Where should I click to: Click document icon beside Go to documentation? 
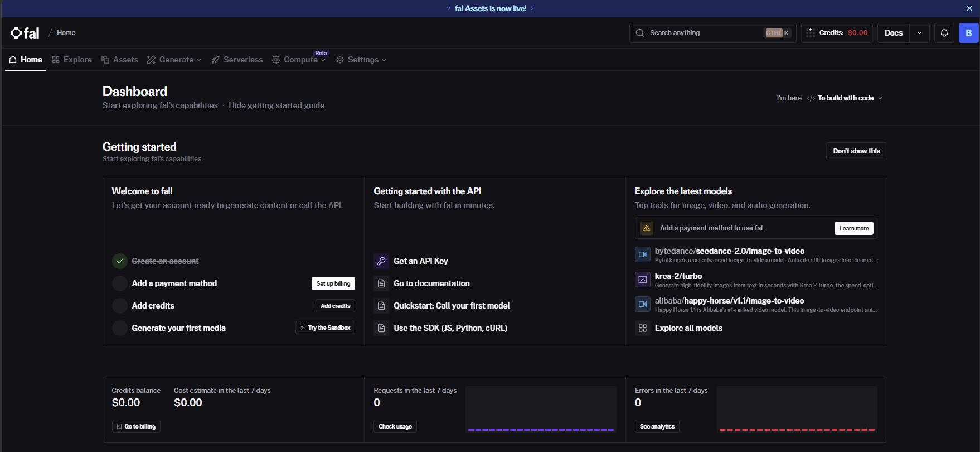click(x=381, y=283)
